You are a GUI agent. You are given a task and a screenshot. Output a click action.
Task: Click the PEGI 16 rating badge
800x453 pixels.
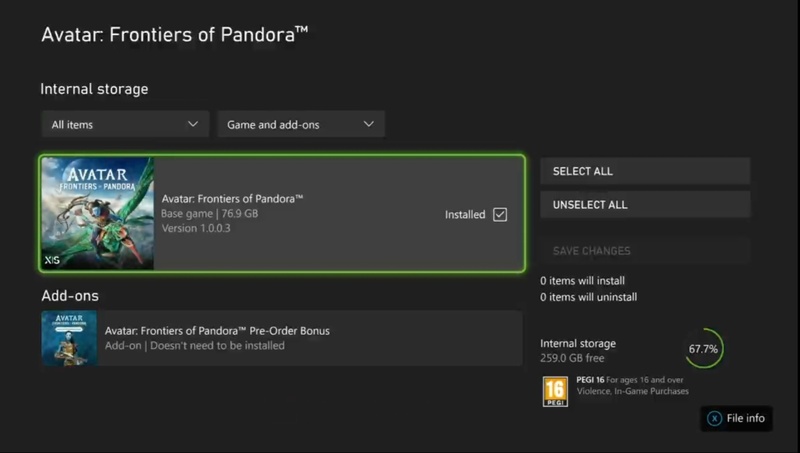point(555,391)
